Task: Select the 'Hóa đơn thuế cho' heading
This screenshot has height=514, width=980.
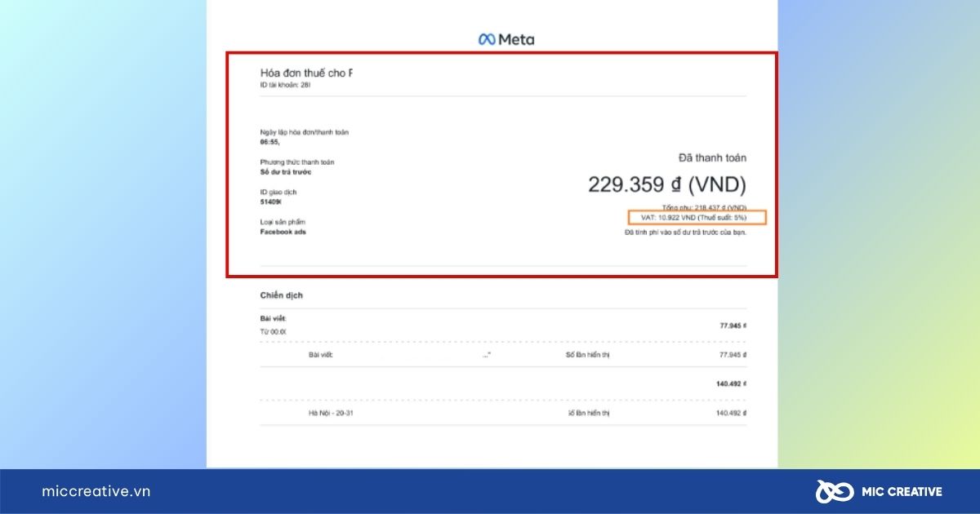Action: click(306, 73)
